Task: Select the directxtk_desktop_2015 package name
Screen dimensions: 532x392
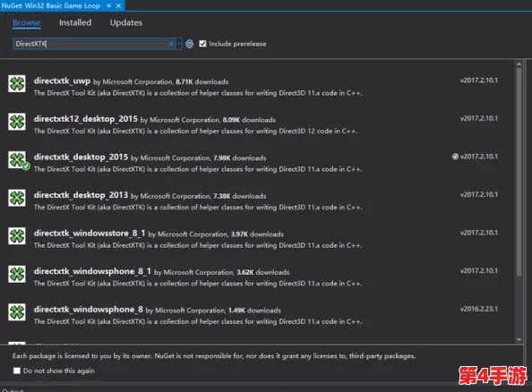Action: (81, 157)
